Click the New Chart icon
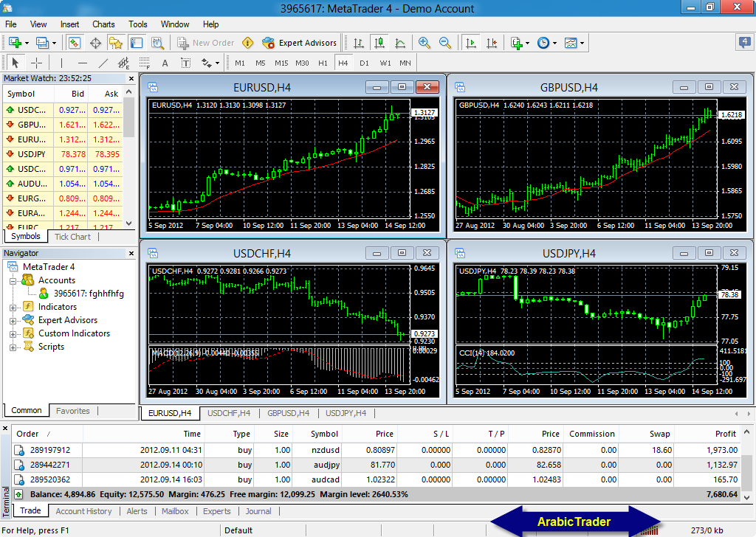Viewport: 756px width, 537px height. pos(15,43)
